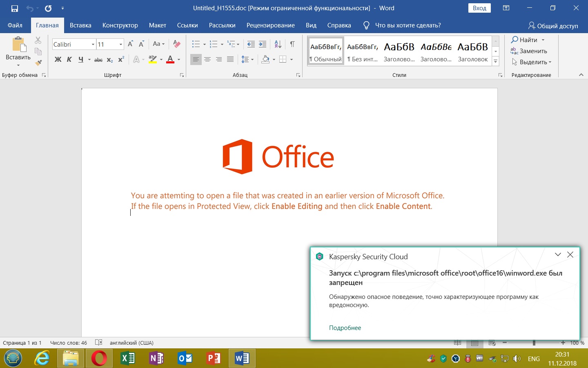Image resolution: width=588 pixels, height=368 pixels.
Task: Click the Вход sign-in button
Action: coord(479,8)
